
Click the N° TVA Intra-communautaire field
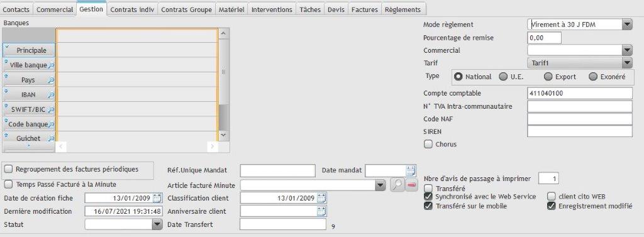tap(580, 106)
